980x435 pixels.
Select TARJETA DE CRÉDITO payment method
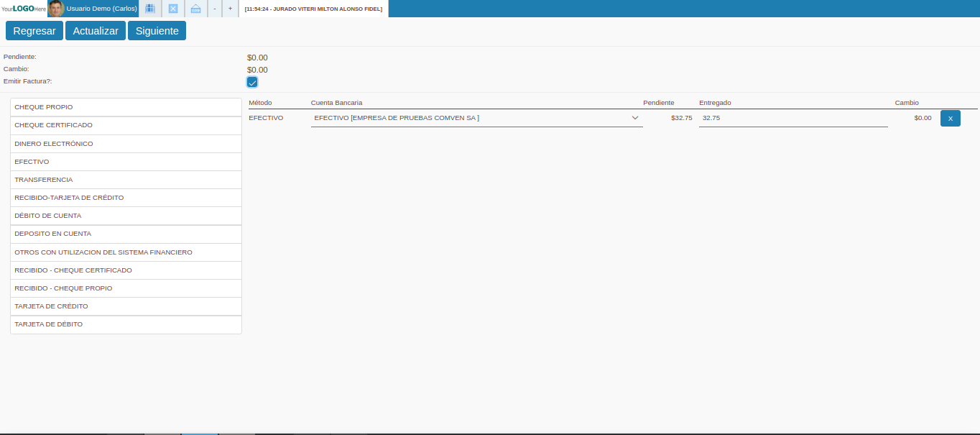coord(126,306)
